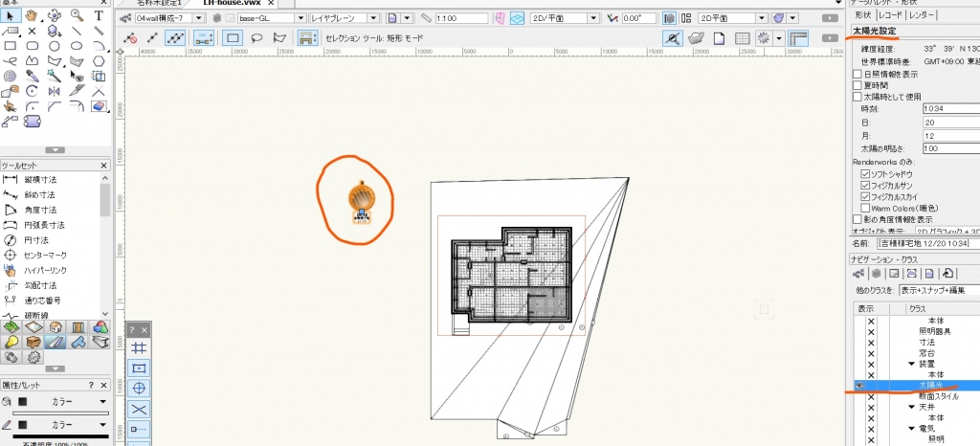
Task: Toggle the grid snap icon
Action: [139, 348]
